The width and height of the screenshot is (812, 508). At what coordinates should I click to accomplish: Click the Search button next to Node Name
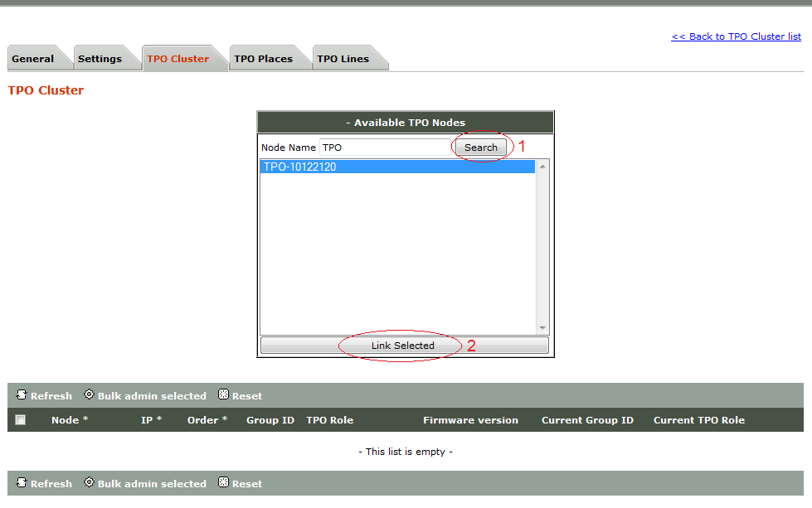(480, 147)
